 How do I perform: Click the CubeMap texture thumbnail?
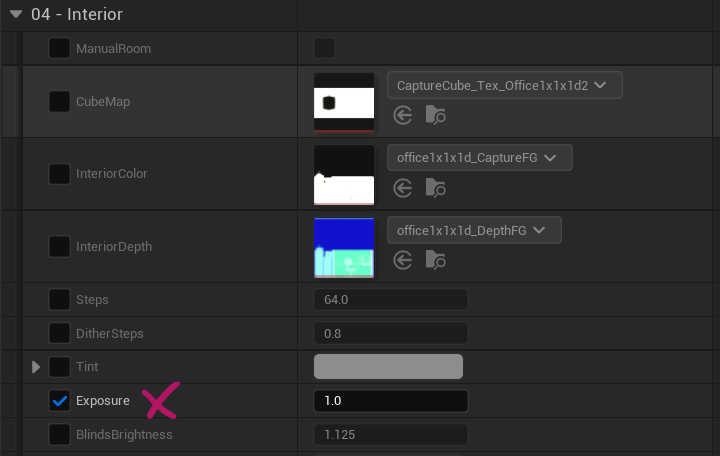[x=344, y=102]
